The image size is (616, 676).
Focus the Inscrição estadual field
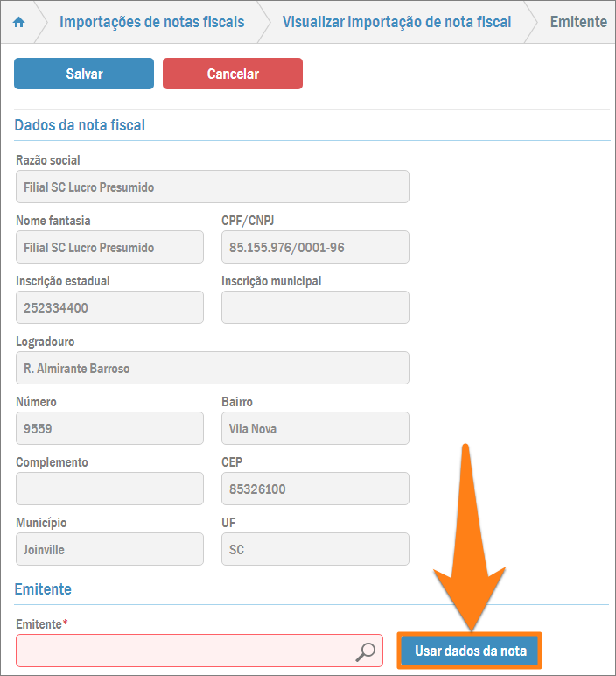109,307
